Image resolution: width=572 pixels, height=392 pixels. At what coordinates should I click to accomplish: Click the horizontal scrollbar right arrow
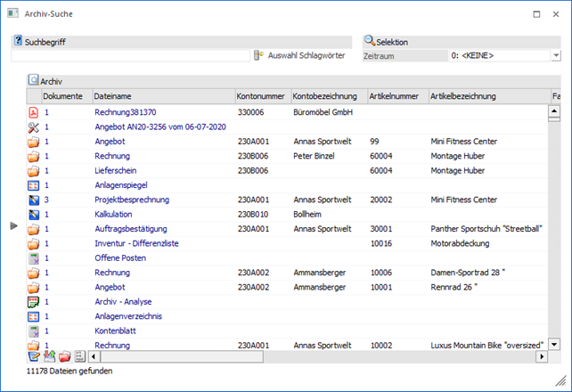(x=540, y=356)
